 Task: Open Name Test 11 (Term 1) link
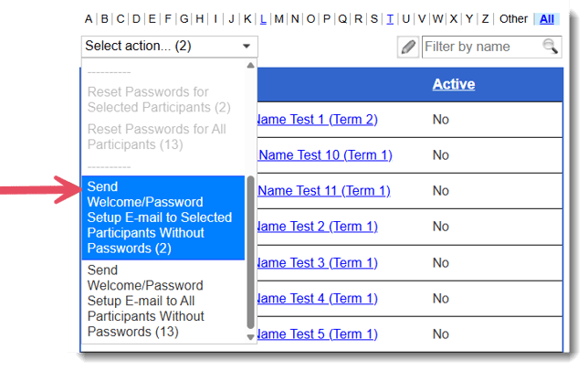coord(324,191)
